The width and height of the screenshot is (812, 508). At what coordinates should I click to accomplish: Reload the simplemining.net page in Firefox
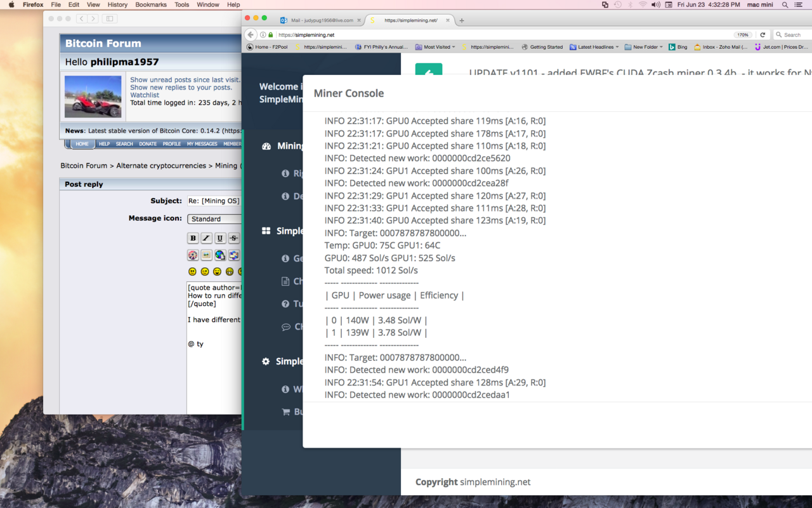(x=763, y=35)
